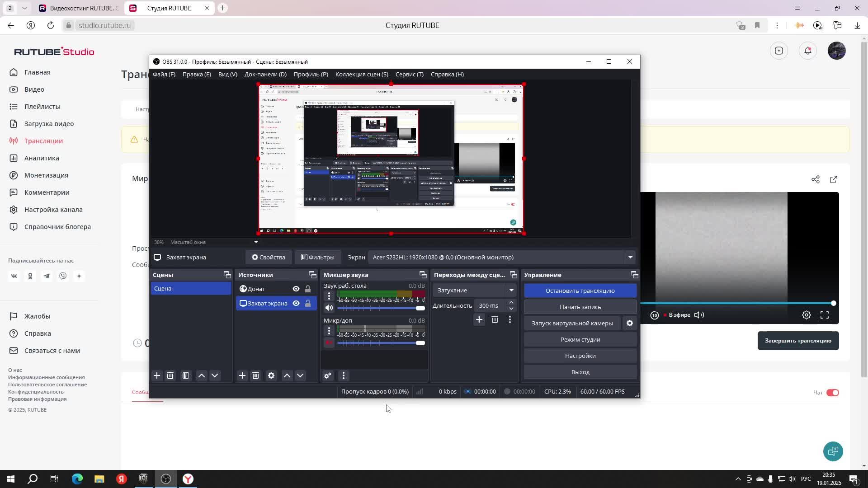Adjust Микр/доп volume slider

pos(381,343)
